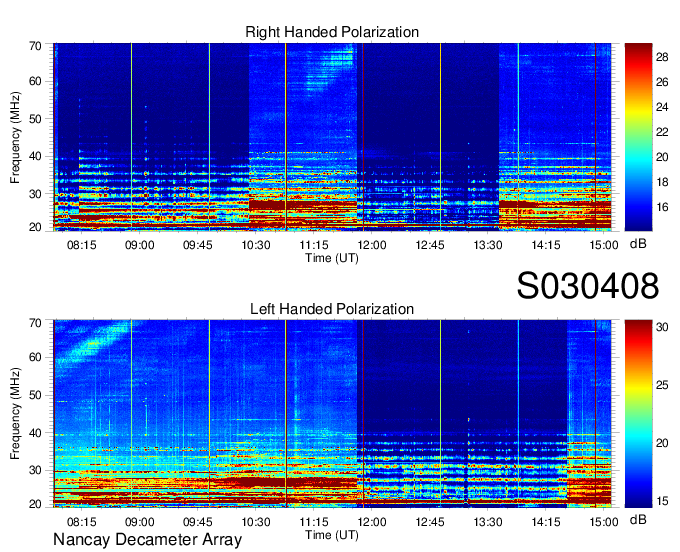The height and width of the screenshot is (552, 680).
Task: Click the 09:00 tick under right-handed plot
Action: (140, 245)
